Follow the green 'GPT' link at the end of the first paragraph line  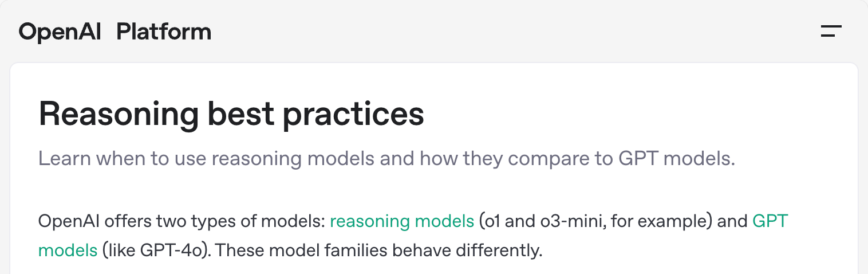click(770, 221)
